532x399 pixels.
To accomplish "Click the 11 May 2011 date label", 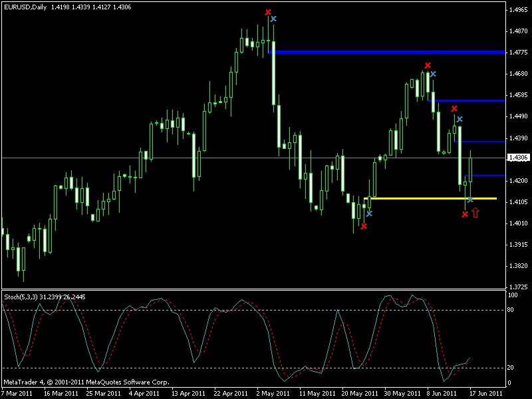I will tap(317, 394).
